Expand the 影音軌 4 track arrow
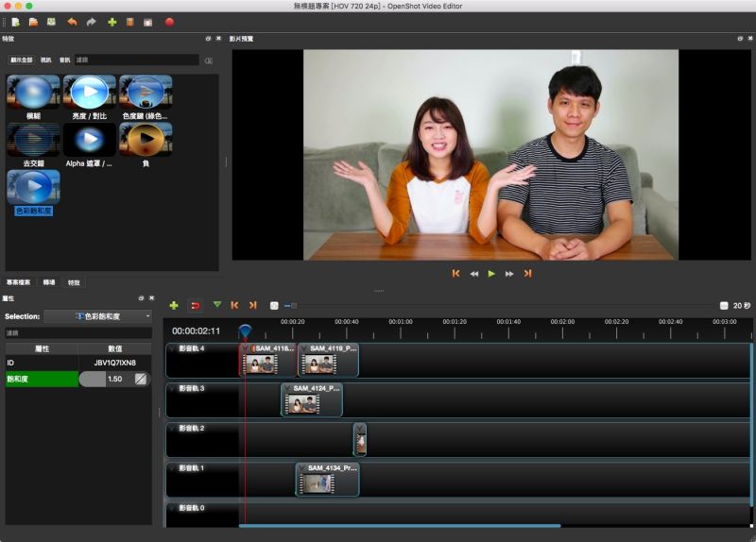Viewport: 756px width, 542px height. pos(172,348)
